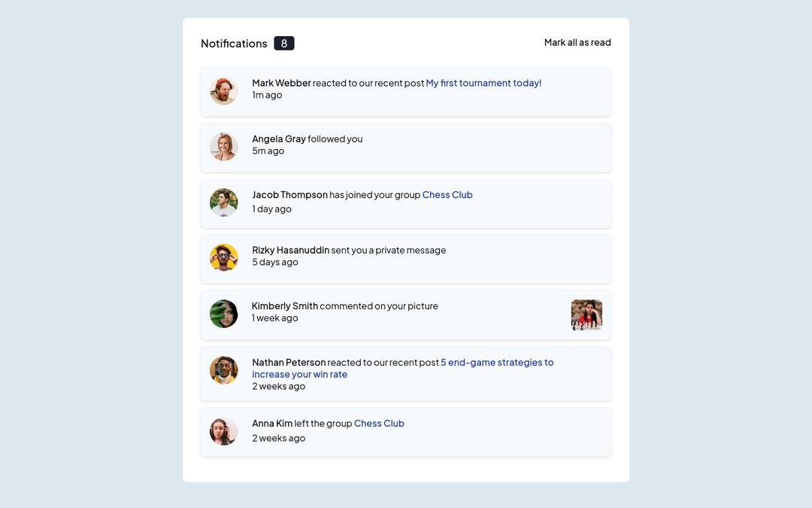Image resolution: width=812 pixels, height=508 pixels.
Task: Click Angela Gray's name
Action: [279, 139]
